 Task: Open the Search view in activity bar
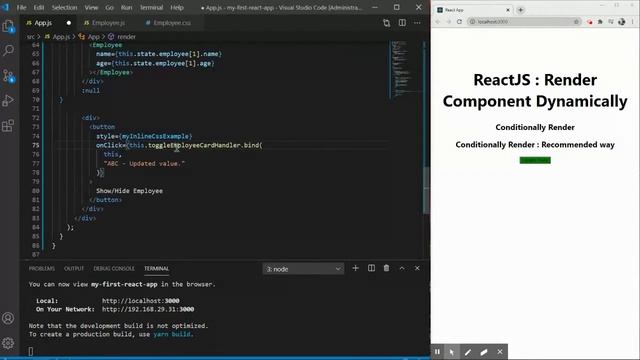point(8,50)
